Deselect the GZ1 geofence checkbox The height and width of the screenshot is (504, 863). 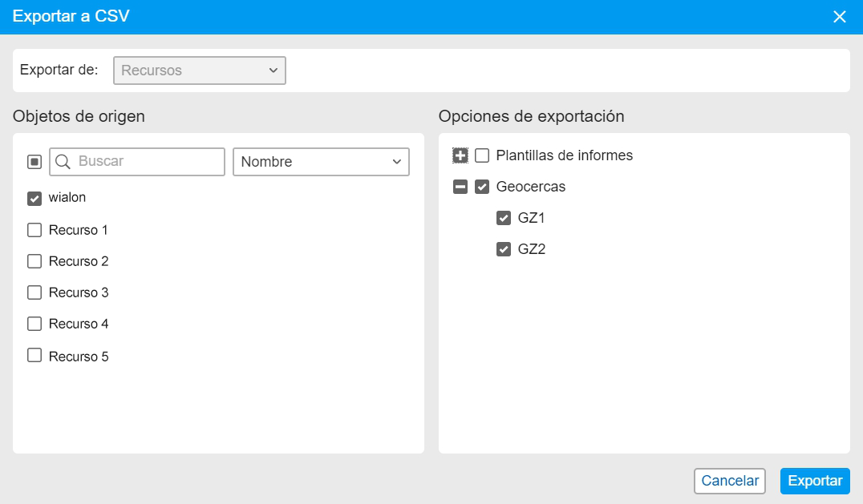tap(504, 218)
